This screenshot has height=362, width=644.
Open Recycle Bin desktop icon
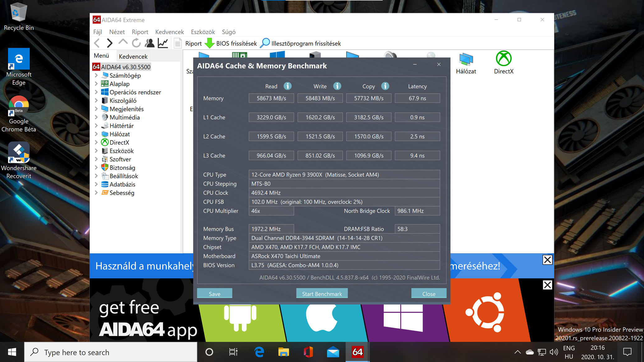(x=19, y=17)
